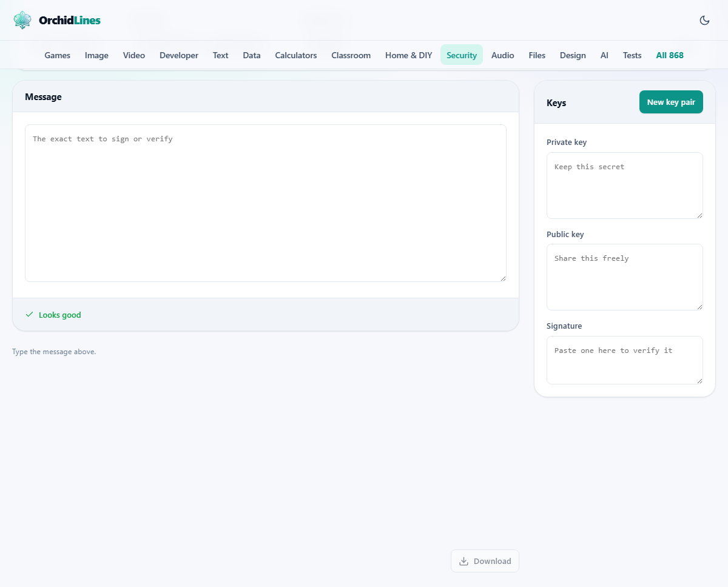Click the 'Public key' label
The height and width of the screenshot is (587, 728).
point(565,234)
